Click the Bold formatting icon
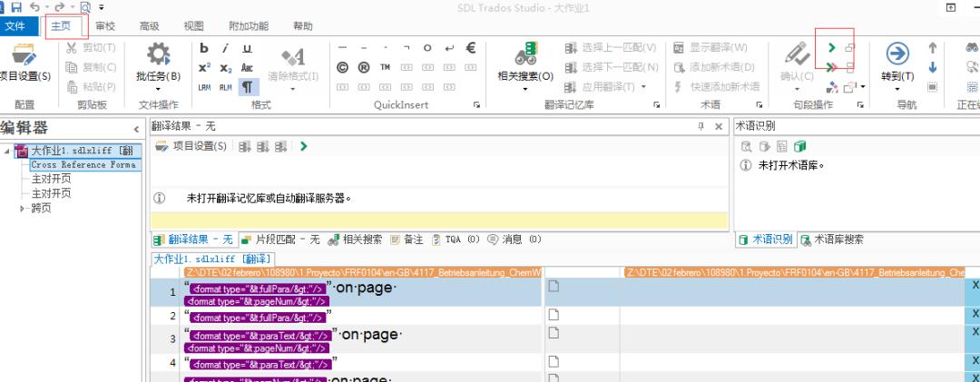Screen dimensions: 980x382 [x=204, y=48]
